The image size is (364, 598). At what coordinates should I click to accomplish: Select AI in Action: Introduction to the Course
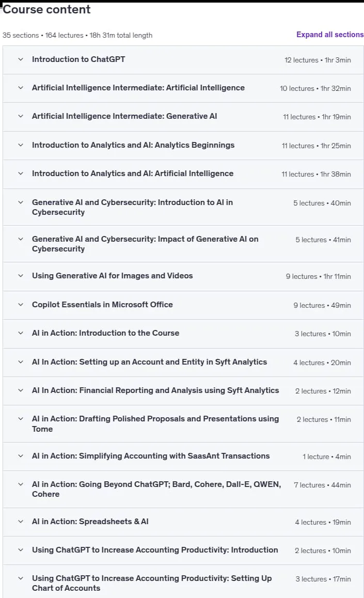point(105,333)
